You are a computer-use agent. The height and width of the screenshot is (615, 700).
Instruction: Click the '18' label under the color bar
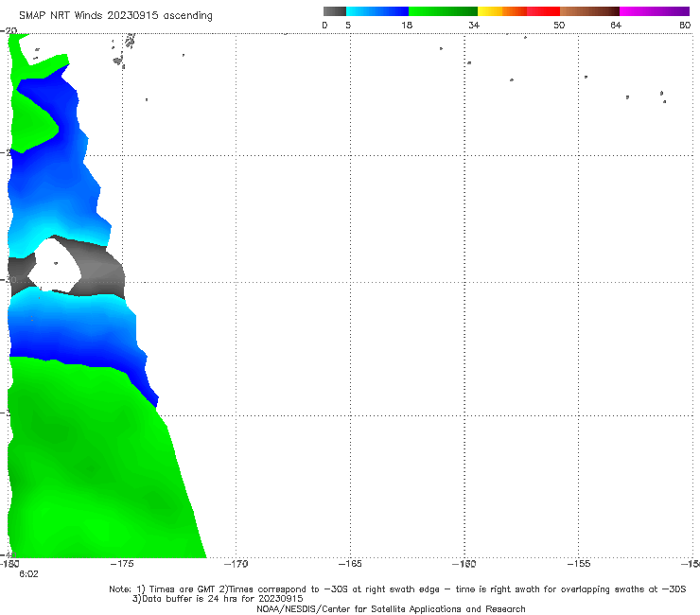coord(407,25)
